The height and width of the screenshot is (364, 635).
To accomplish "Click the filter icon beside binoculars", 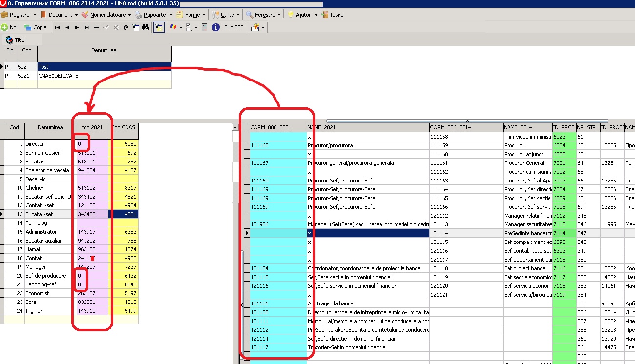I will point(136,27).
